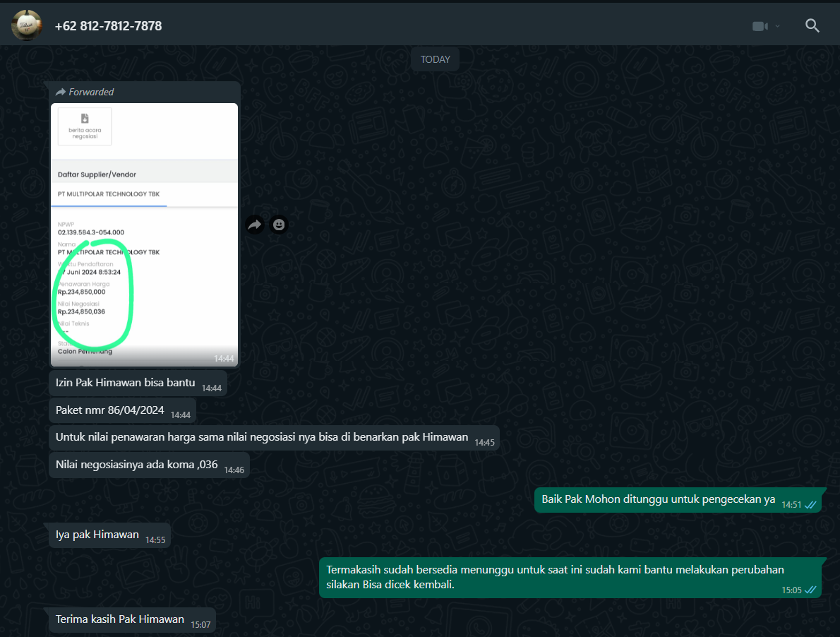Click the forward arrow icon next to Forwarded
Viewport: 840px width, 637px height.
point(61,92)
